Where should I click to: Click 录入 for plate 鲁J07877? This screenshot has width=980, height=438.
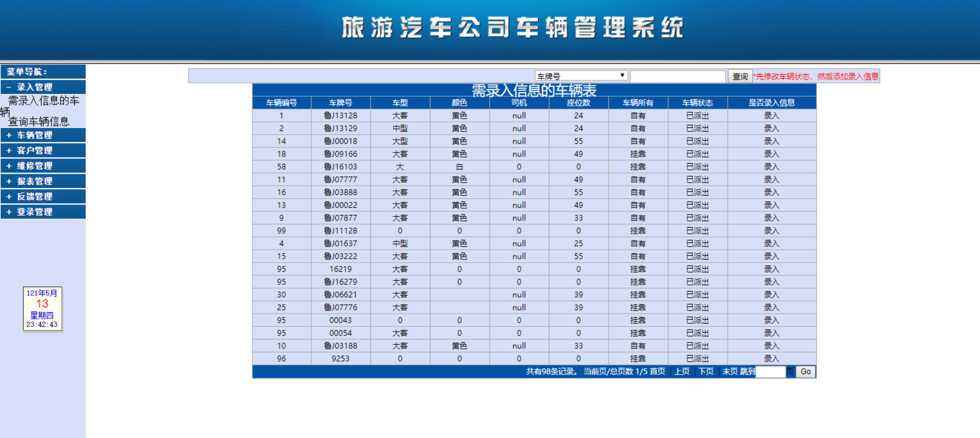click(771, 218)
